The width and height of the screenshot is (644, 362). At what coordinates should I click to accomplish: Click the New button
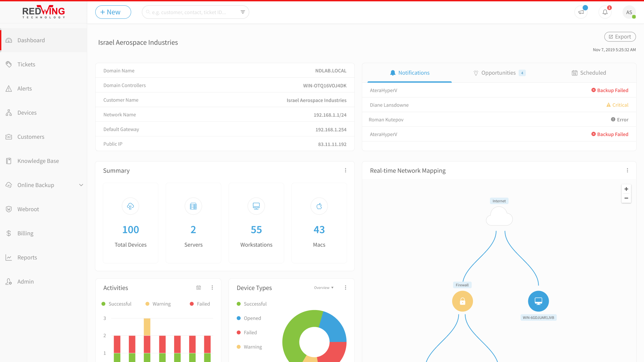point(113,12)
